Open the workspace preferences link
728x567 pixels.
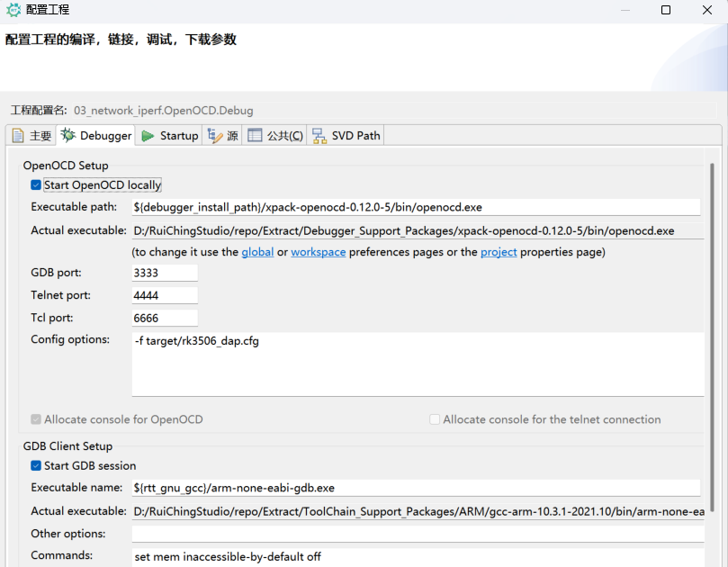point(318,252)
